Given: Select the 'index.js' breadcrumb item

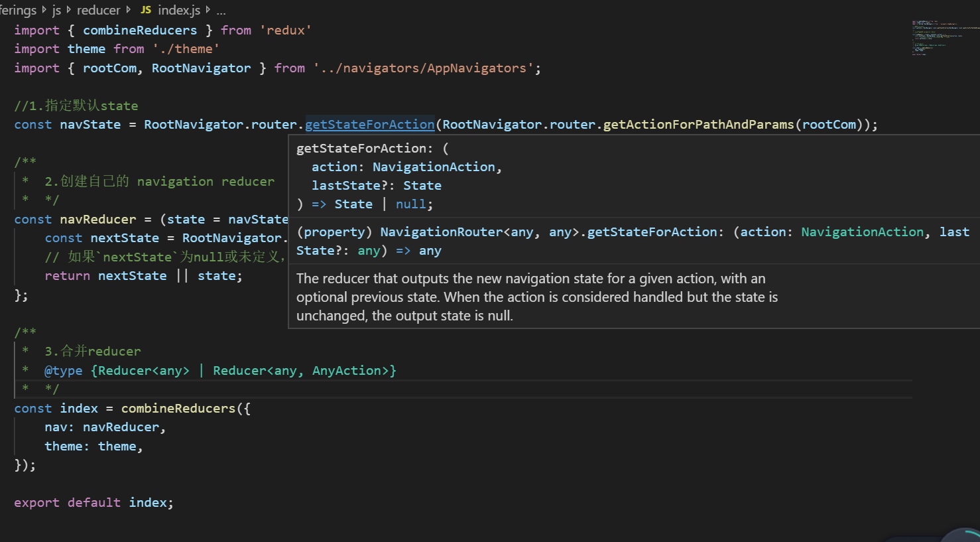Looking at the screenshot, I should click(x=179, y=10).
